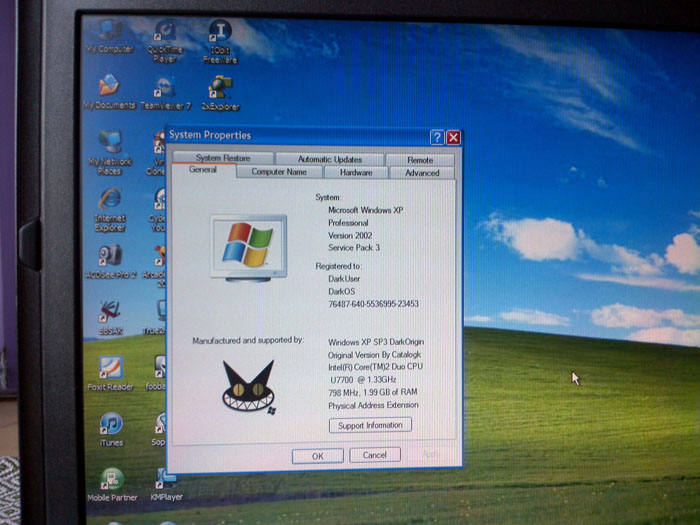The image size is (700, 525).
Task: Click the Support Information button
Action: 370,425
